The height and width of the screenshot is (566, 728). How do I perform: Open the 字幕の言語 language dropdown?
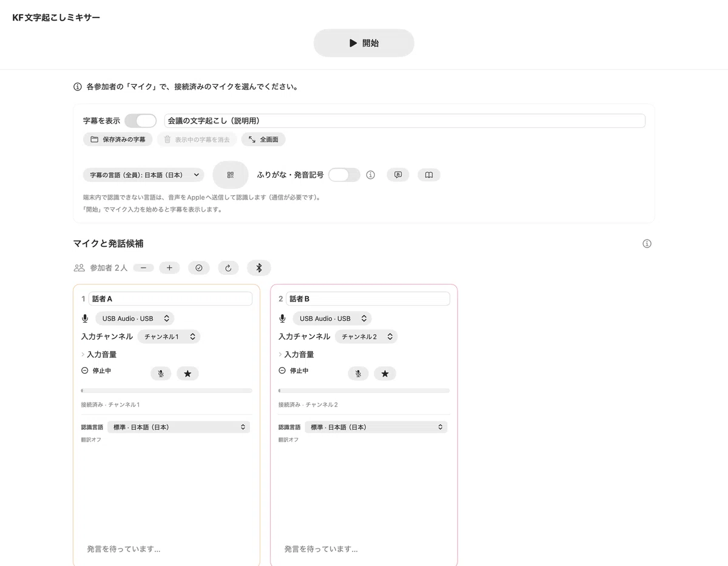tap(144, 175)
